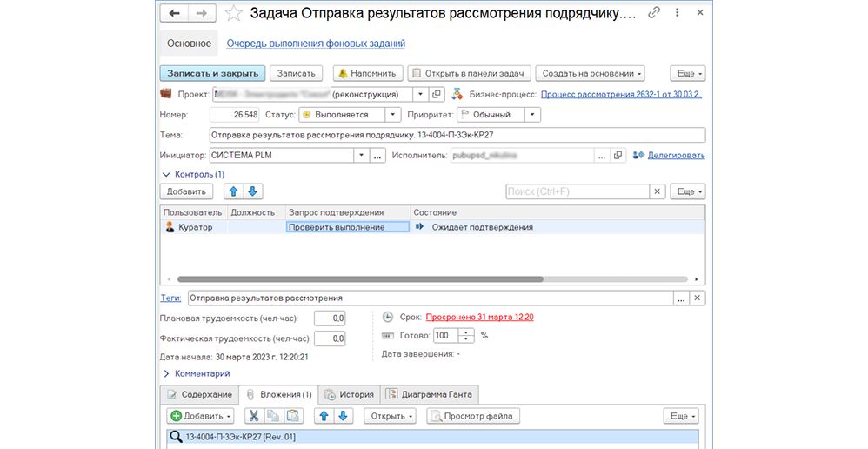
Task: Click the Напомнить button
Action: point(368,73)
